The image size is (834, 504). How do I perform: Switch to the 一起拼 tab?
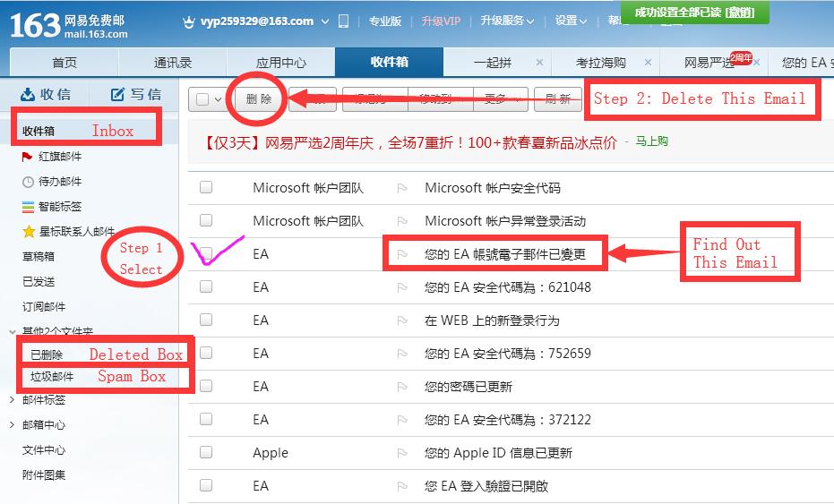tap(493, 62)
